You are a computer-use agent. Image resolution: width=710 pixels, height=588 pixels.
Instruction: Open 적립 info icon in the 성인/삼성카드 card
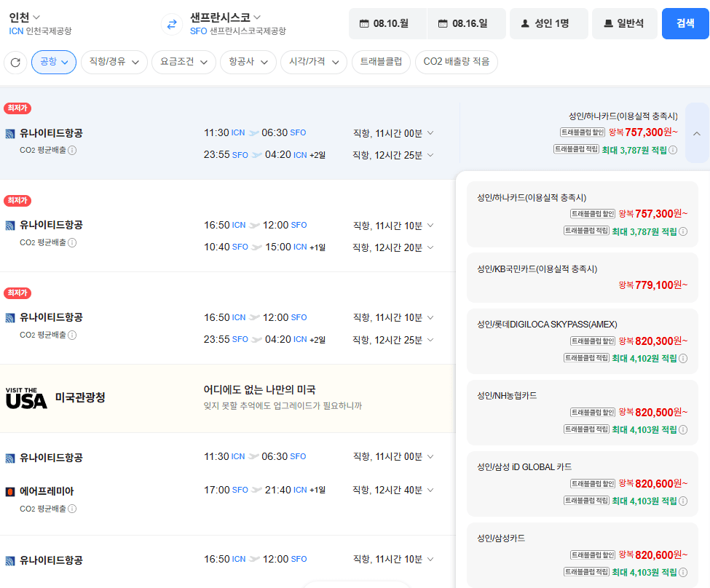pyautogui.click(x=683, y=572)
